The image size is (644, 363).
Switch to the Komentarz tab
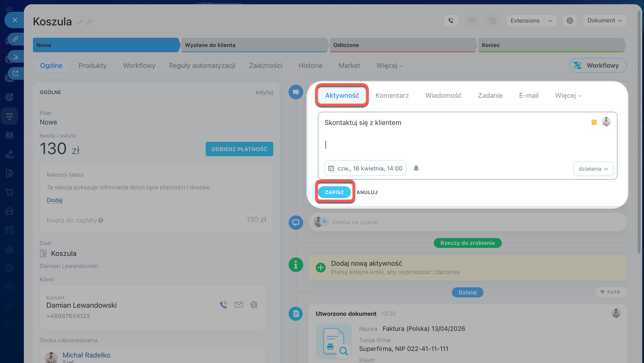(392, 96)
